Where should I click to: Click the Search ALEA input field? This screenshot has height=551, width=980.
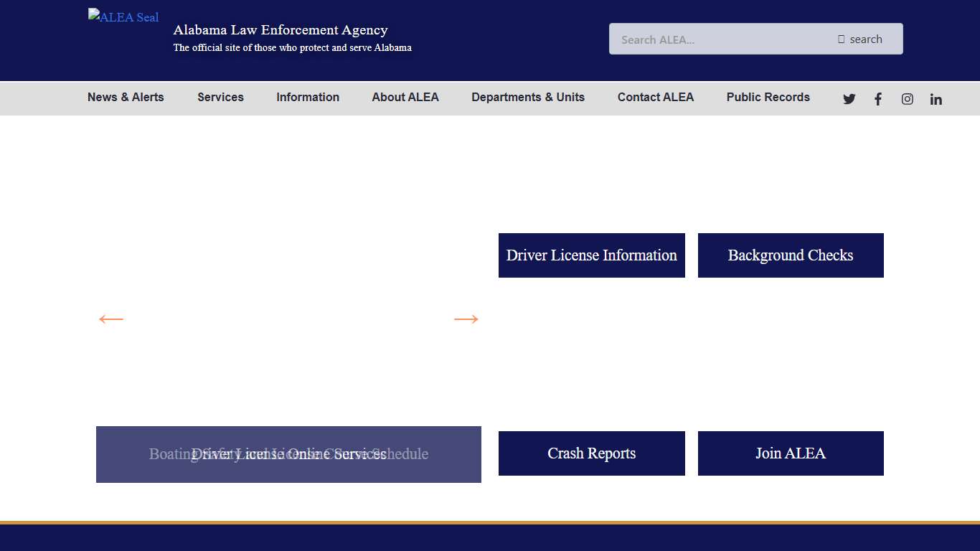[717, 39]
